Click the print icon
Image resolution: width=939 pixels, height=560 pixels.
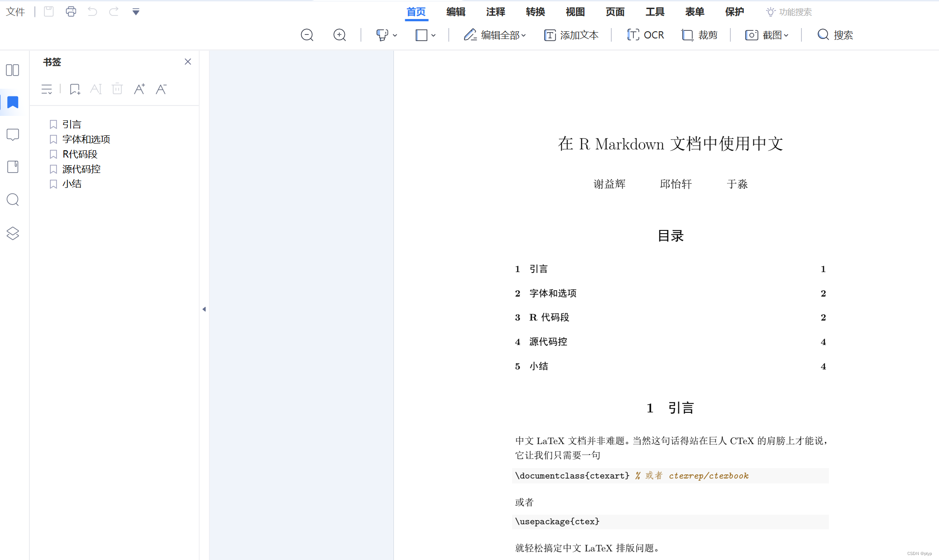click(x=71, y=12)
